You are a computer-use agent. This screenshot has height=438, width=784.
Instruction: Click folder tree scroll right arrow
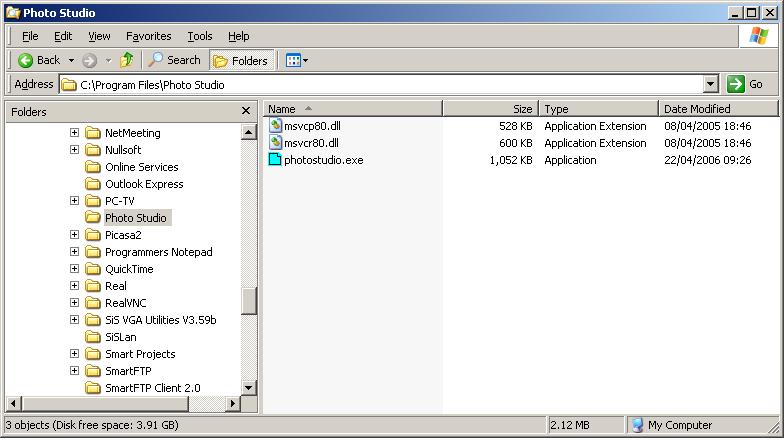pos(232,403)
